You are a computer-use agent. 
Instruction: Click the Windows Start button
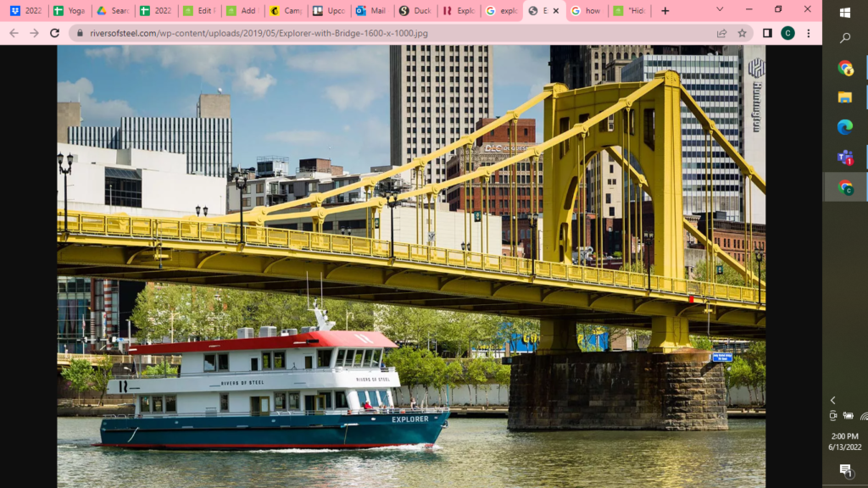[845, 12]
